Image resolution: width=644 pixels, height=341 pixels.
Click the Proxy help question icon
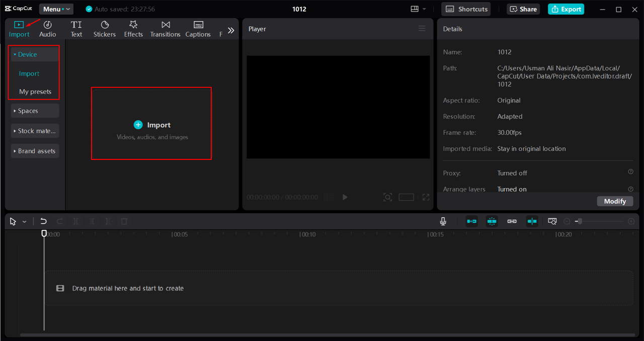[630, 172]
